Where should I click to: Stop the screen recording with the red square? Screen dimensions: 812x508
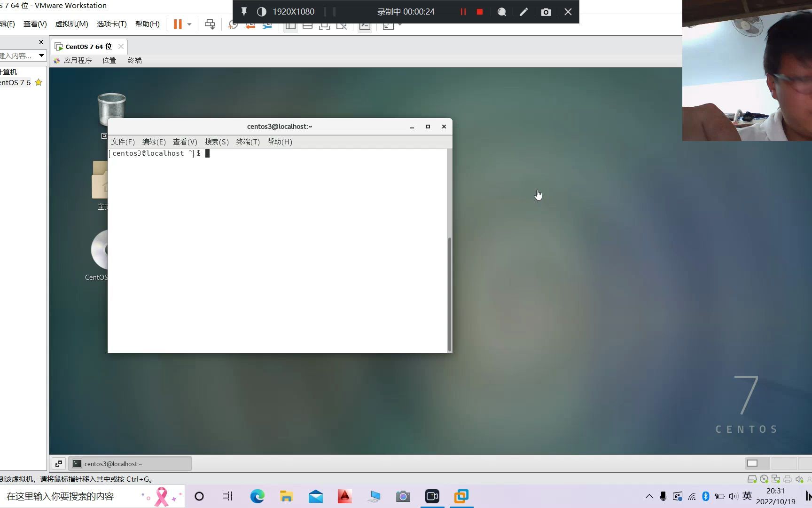(480, 12)
